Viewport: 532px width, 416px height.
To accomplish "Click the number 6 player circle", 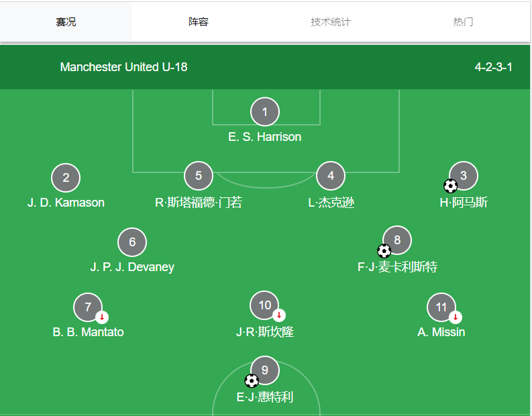I will pyautogui.click(x=132, y=242).
